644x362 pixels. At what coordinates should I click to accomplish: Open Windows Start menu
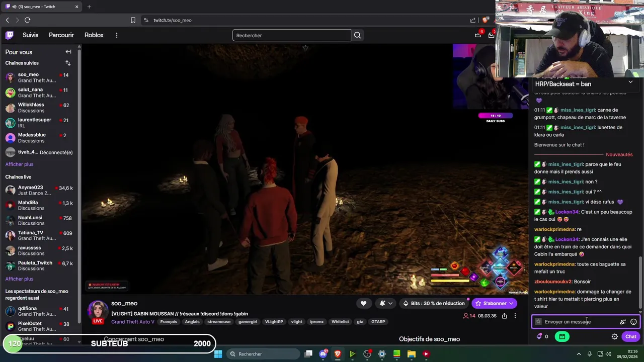(218, 354)
